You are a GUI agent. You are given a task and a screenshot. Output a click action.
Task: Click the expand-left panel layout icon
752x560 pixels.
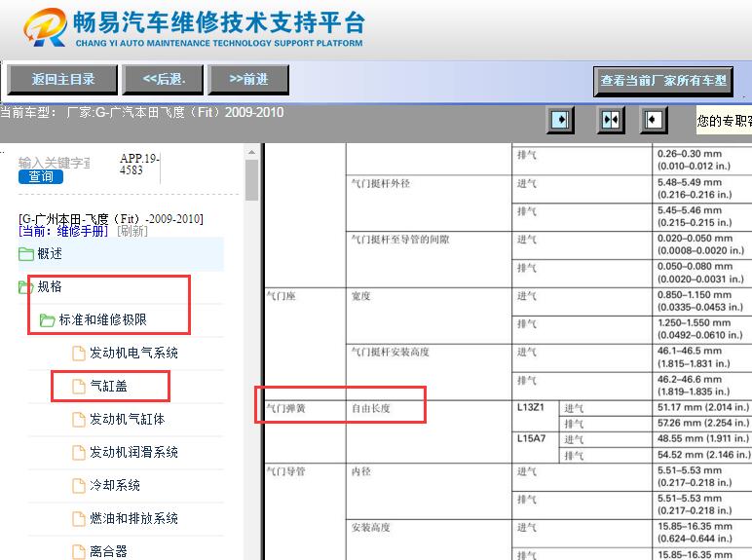pyautogui.click(x=653, y=120)
